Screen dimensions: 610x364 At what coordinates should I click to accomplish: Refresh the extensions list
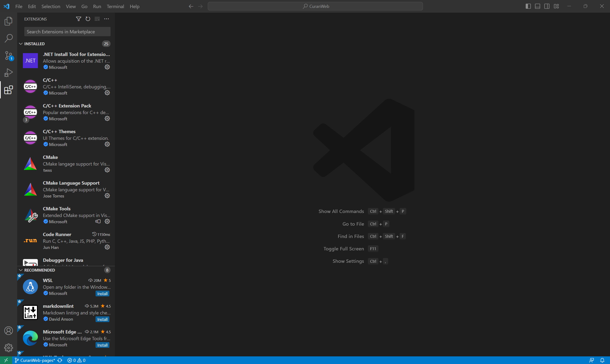tap(87, 19)
